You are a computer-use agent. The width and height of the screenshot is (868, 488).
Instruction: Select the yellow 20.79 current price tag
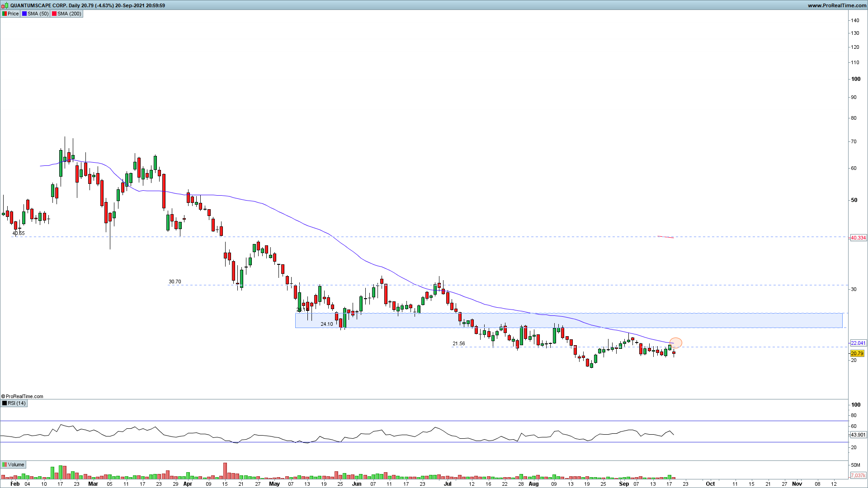[857, 353]
